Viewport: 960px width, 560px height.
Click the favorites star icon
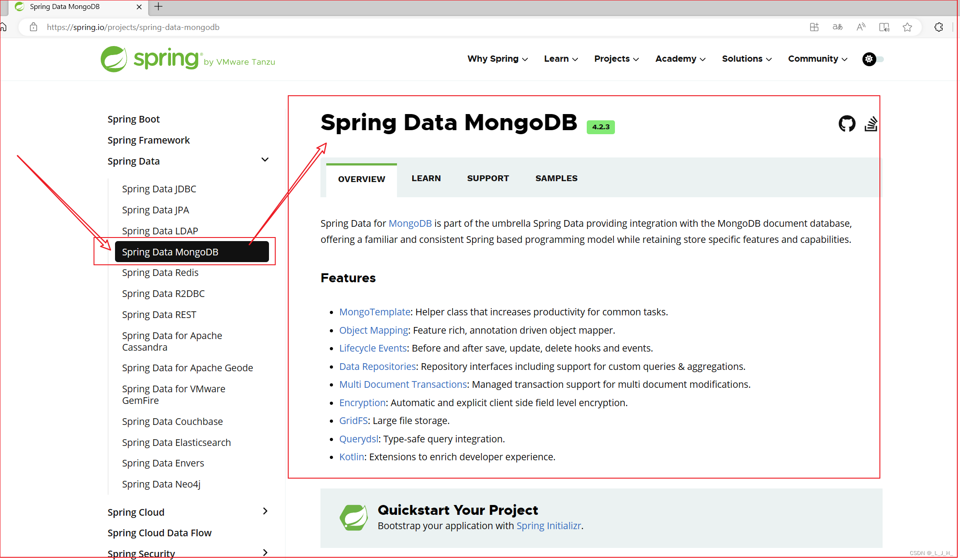[907, 27]
